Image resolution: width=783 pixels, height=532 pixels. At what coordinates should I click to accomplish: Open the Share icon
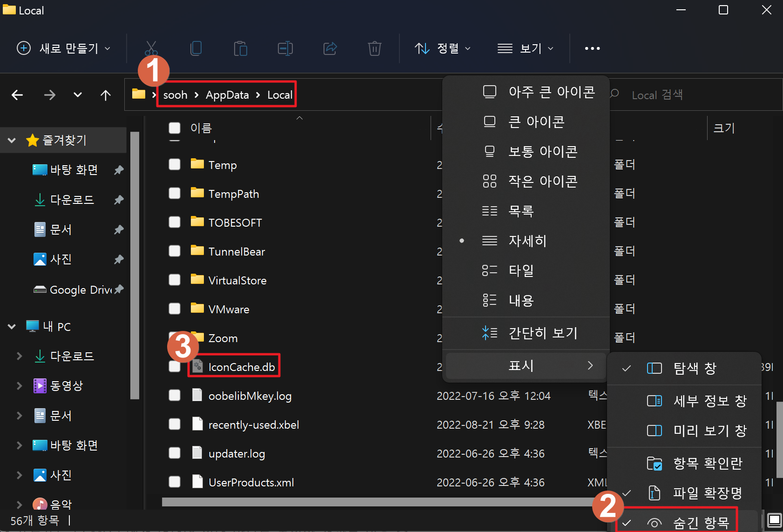330,48
